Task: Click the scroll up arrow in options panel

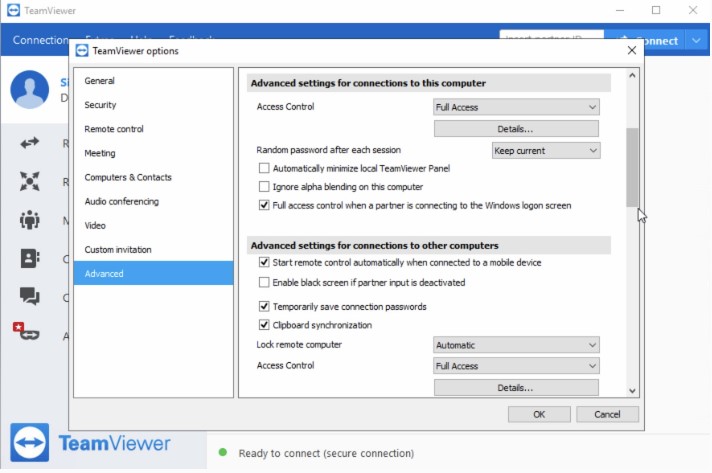Action: point(632,76)
